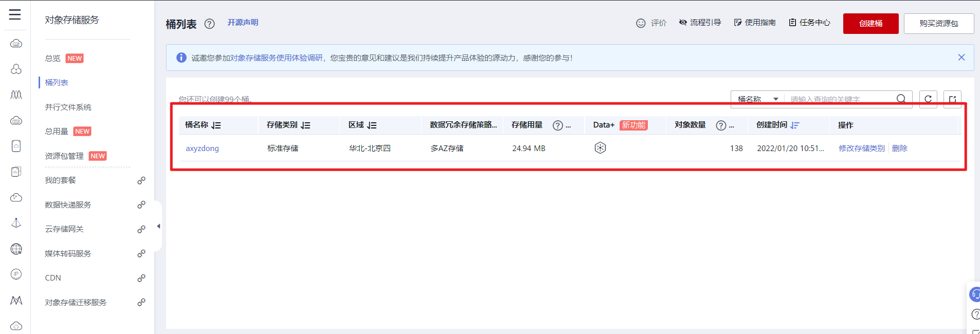Click the help icon next to 桶列表
The image size is (980, 334).
209,24
